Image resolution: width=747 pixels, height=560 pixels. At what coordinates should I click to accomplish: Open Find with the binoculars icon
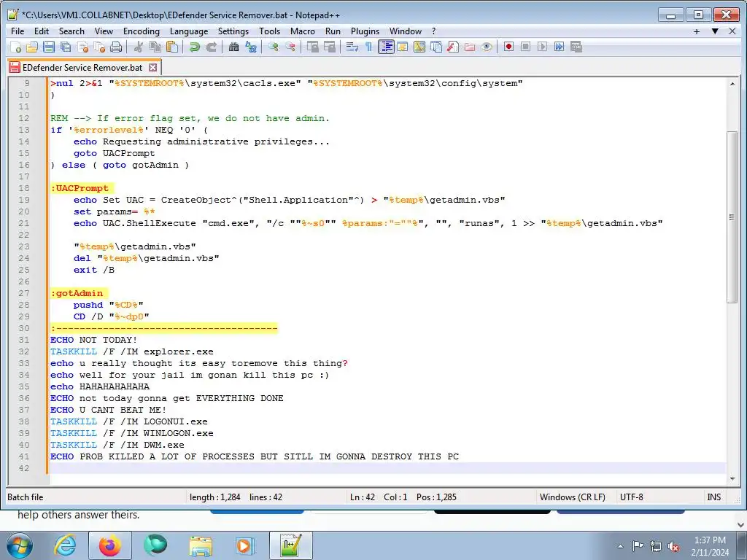(x=233, y=47)
